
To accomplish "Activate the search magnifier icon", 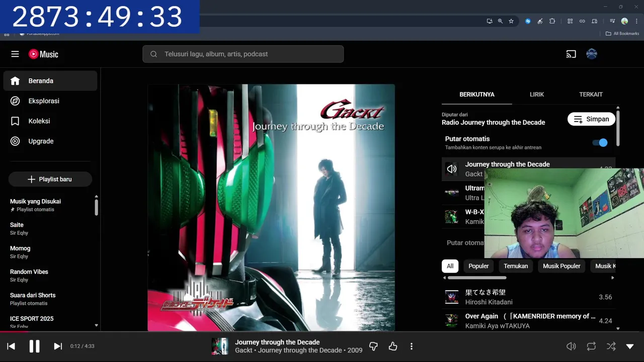I will tap(154, 54).
